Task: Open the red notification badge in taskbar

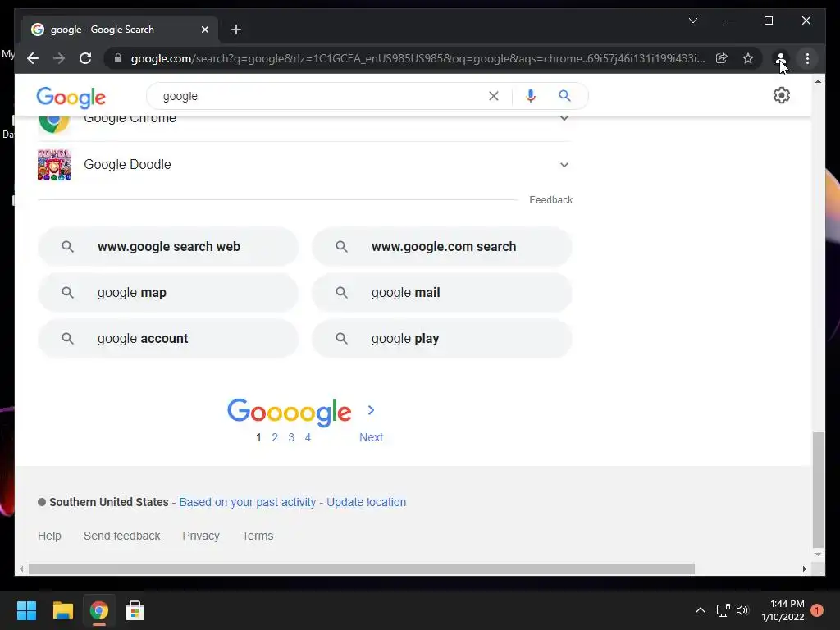Action: [x=817, y=610]
